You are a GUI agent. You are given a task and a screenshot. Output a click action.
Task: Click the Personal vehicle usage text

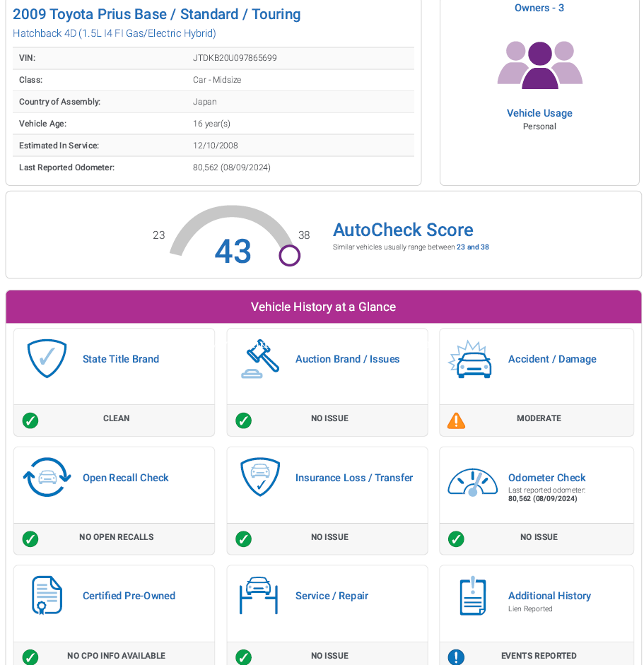tap(539, 126)
